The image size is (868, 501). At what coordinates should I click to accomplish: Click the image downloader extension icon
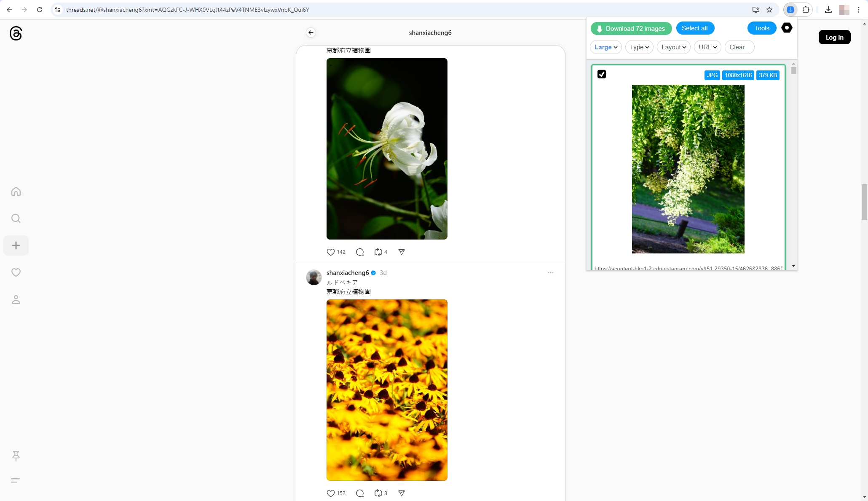[790, 10]
